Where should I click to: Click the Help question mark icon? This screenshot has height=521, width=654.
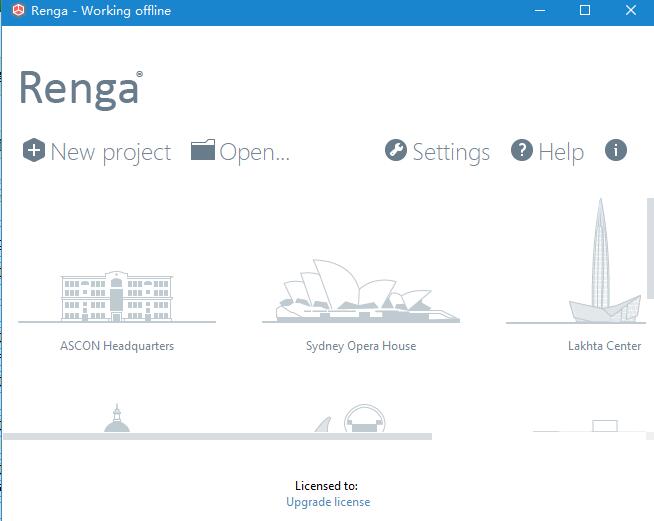[x=522, y=150]
